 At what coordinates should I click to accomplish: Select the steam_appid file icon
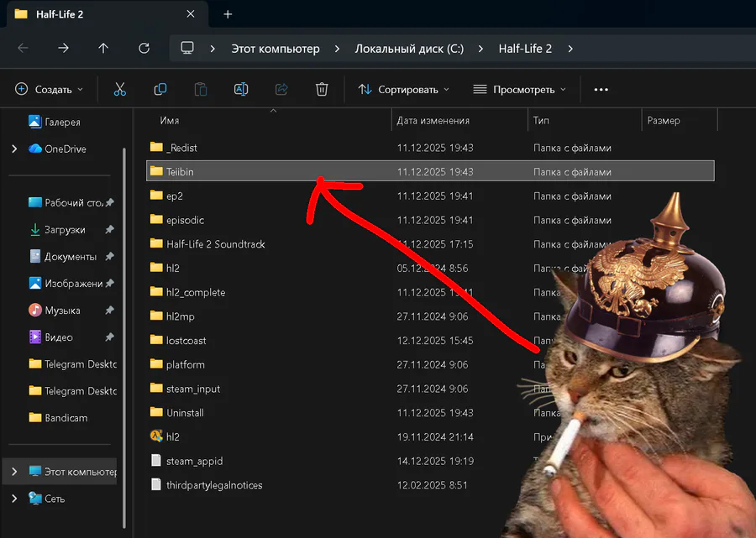(155, 461)
